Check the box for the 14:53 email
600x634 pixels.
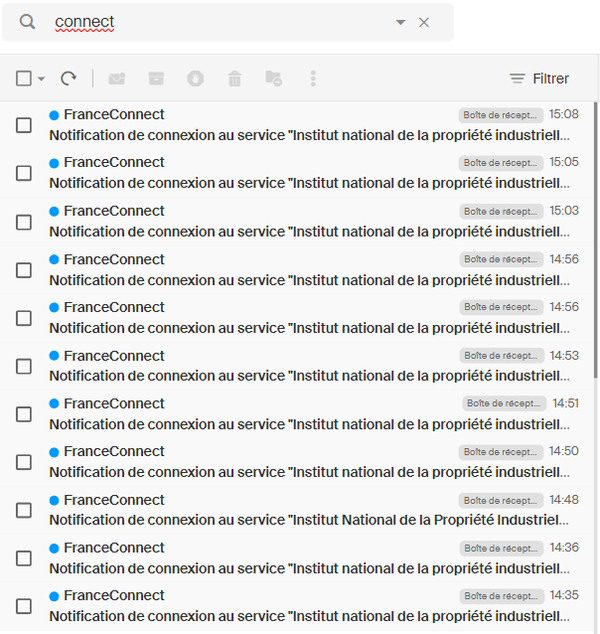(x=23, y=366)
